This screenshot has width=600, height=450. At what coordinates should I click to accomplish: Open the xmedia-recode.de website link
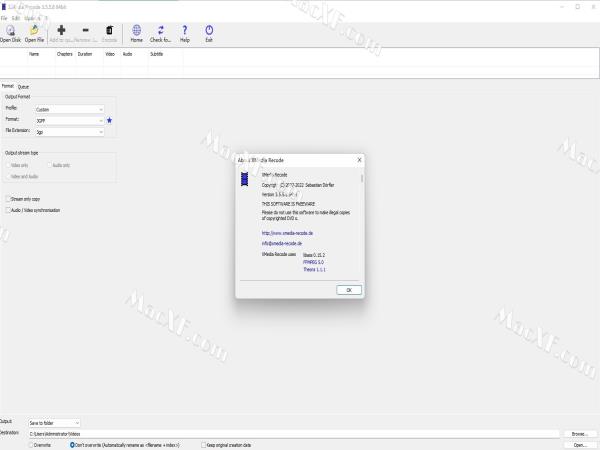click(287, 233)
